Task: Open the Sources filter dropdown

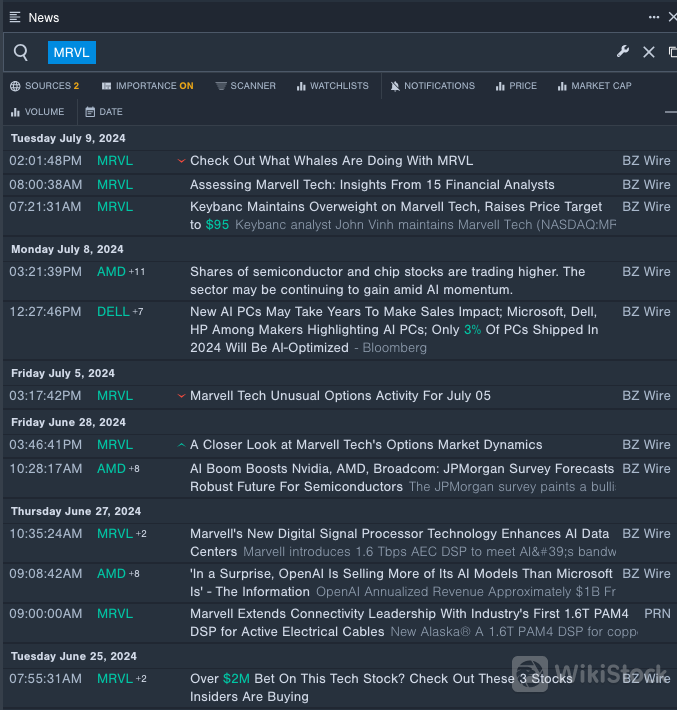Action: [x=44, y=86]
